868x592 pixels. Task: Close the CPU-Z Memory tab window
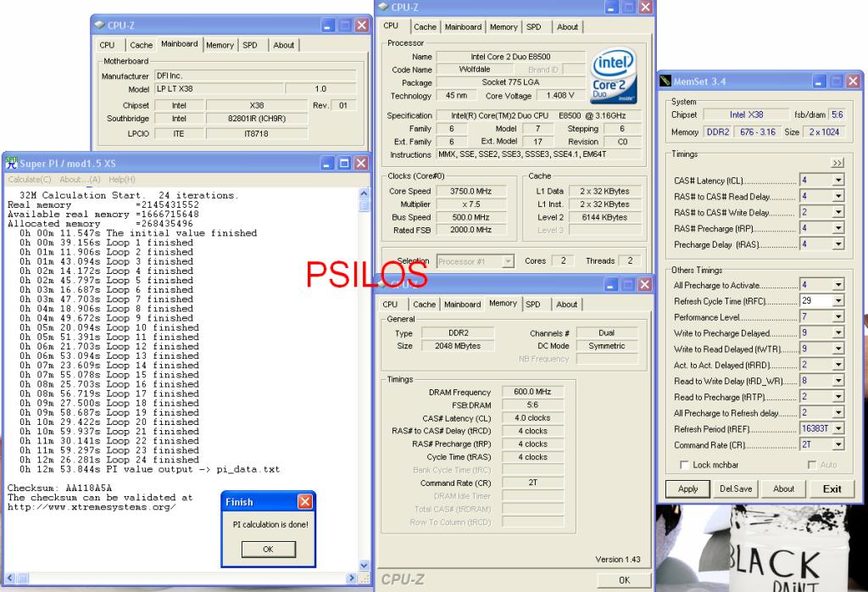645,284
